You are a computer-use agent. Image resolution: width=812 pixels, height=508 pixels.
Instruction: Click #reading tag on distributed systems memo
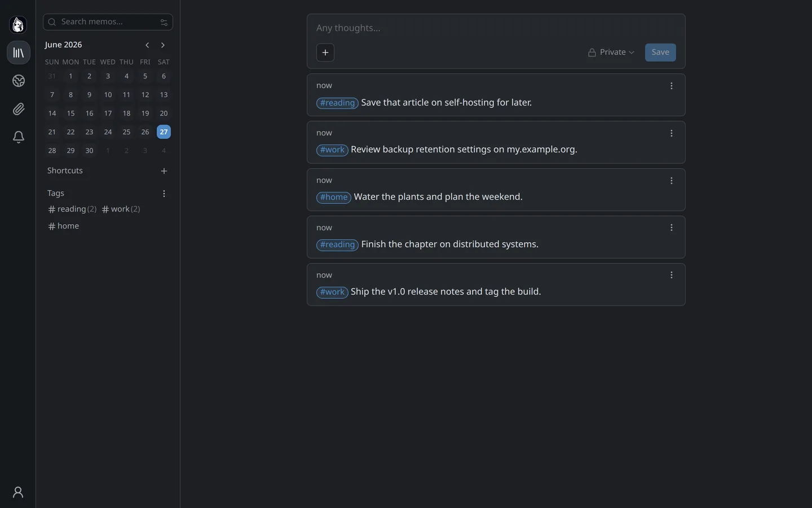pos(337,245)
